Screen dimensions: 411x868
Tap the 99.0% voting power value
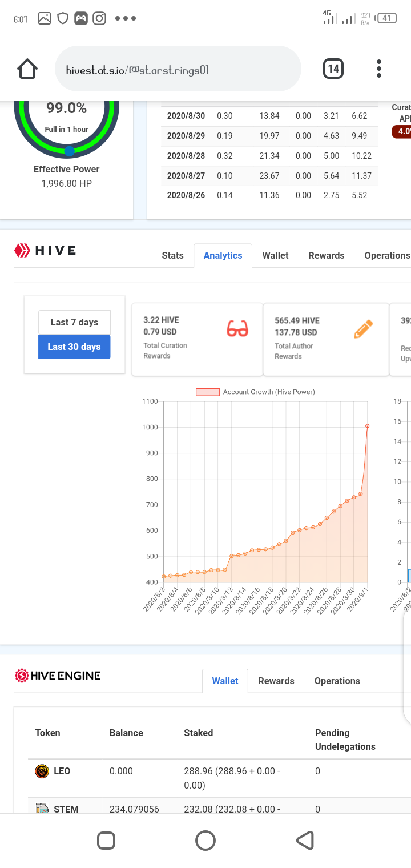[x=67, y=108]
